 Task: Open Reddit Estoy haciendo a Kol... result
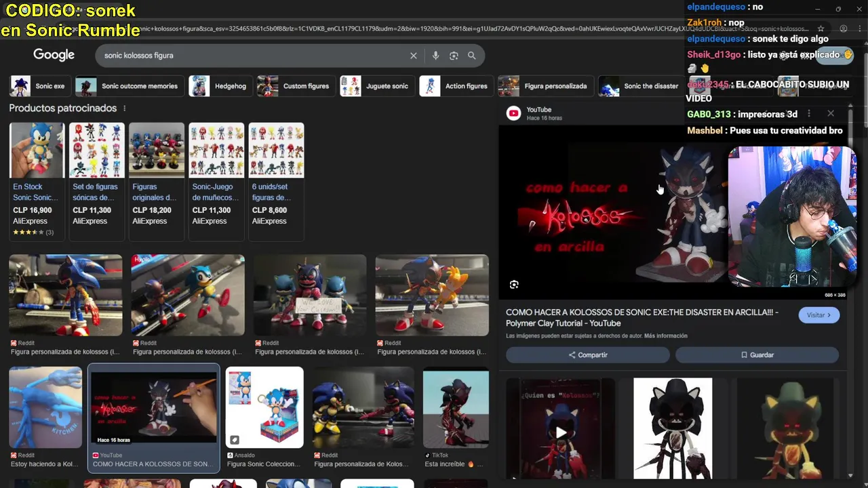[45, 418]
